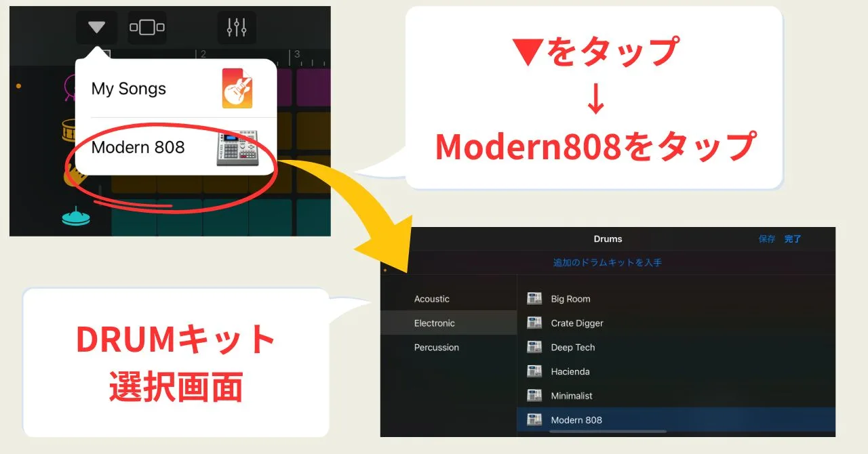Click bar 2 marker on the ruler
Screen dimensions: 868x454
click(203, 55)
